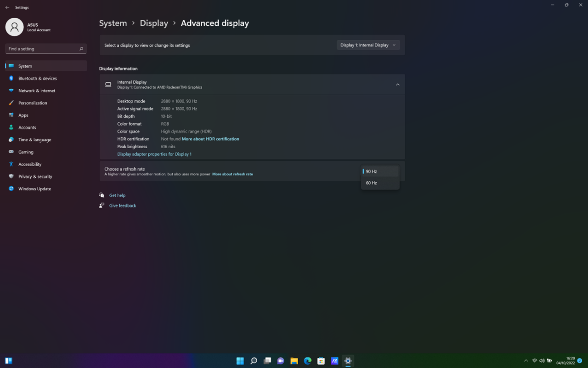
Task: Go back to System in breadcrumb
Action: pos(113,23)
